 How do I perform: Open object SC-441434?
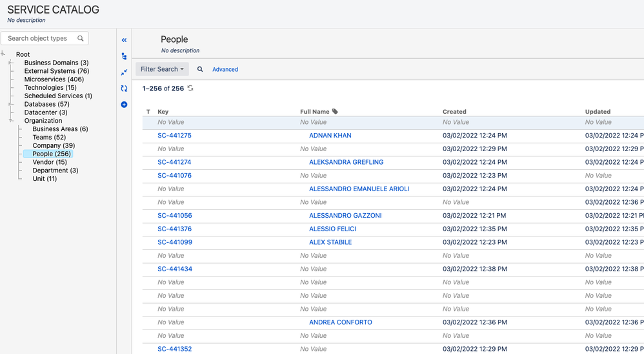click(175, 269)
